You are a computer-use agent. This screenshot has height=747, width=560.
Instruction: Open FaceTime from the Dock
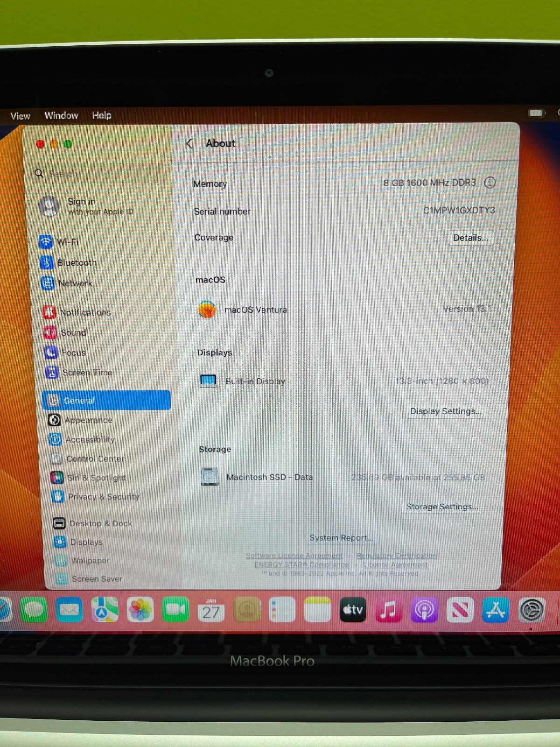click(175, 610)
